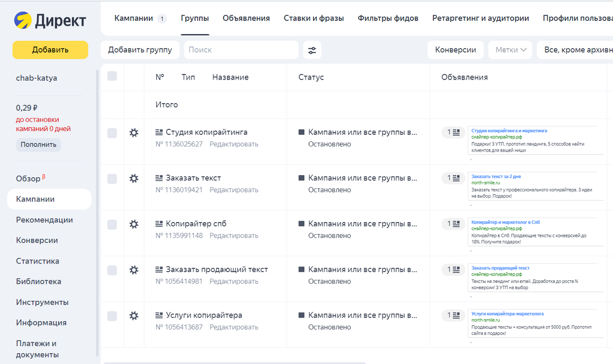Open gear settings for Копирайтер спб group
Screen dimensions: 613x364
(134, 224)
